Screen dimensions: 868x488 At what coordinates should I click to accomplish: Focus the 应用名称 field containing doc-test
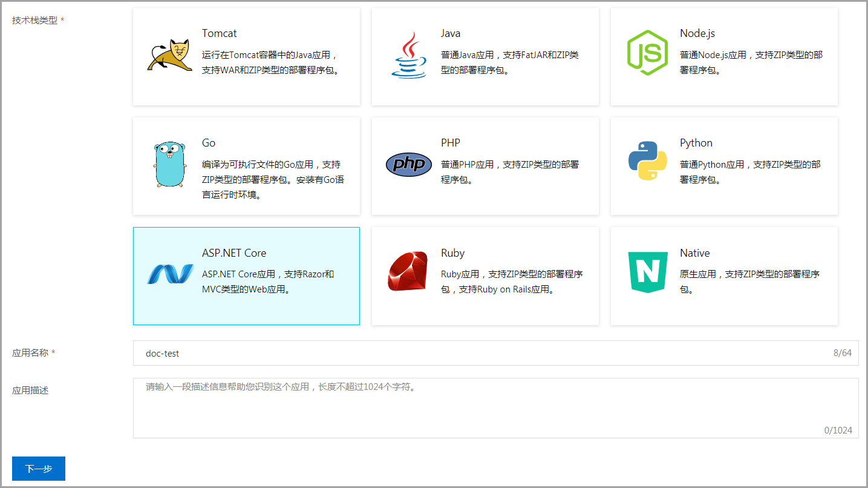pos(495,353)
